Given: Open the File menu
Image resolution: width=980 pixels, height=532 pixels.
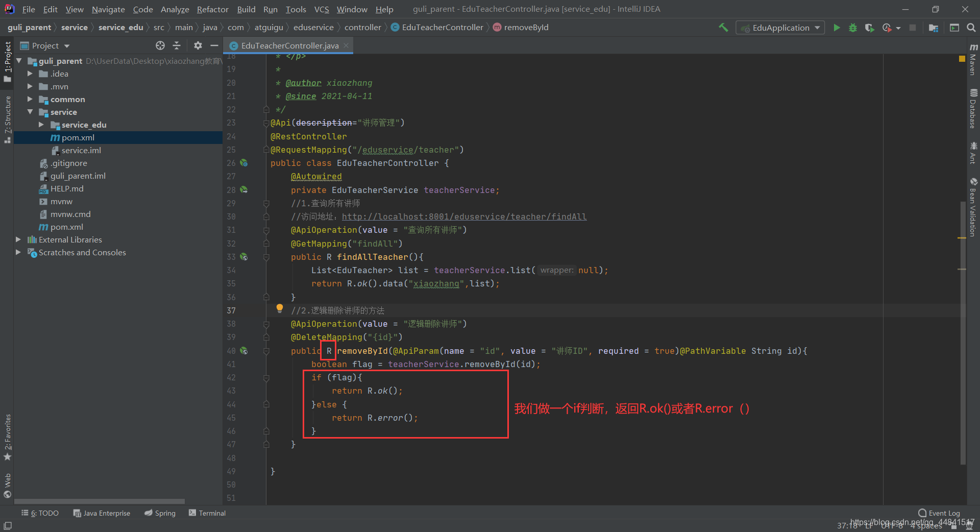Looking at the screenshot, I should tap(29, 9).
